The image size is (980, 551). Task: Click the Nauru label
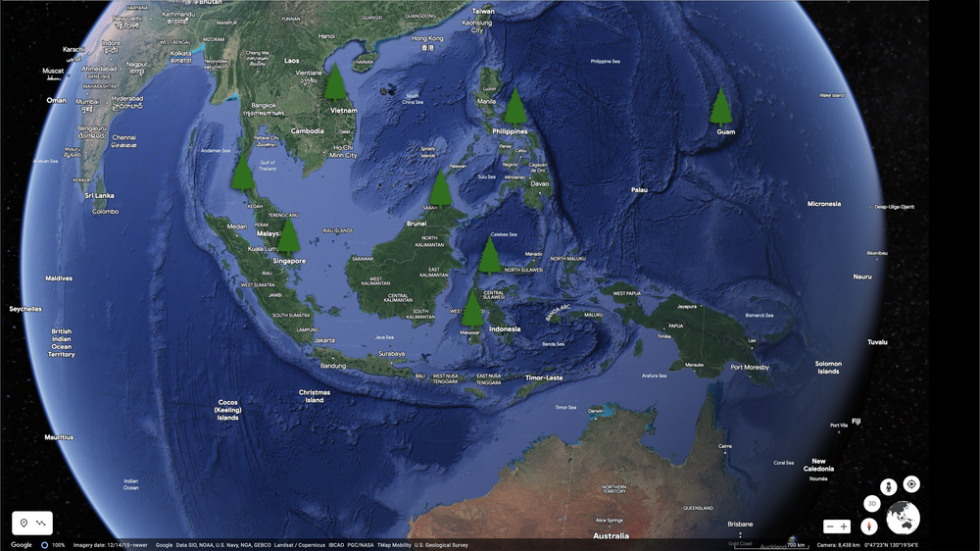(x=861, y=276)
